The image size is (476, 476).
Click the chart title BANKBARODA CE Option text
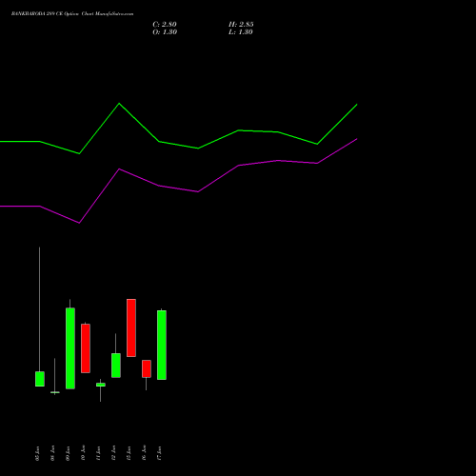coord(72,14)
